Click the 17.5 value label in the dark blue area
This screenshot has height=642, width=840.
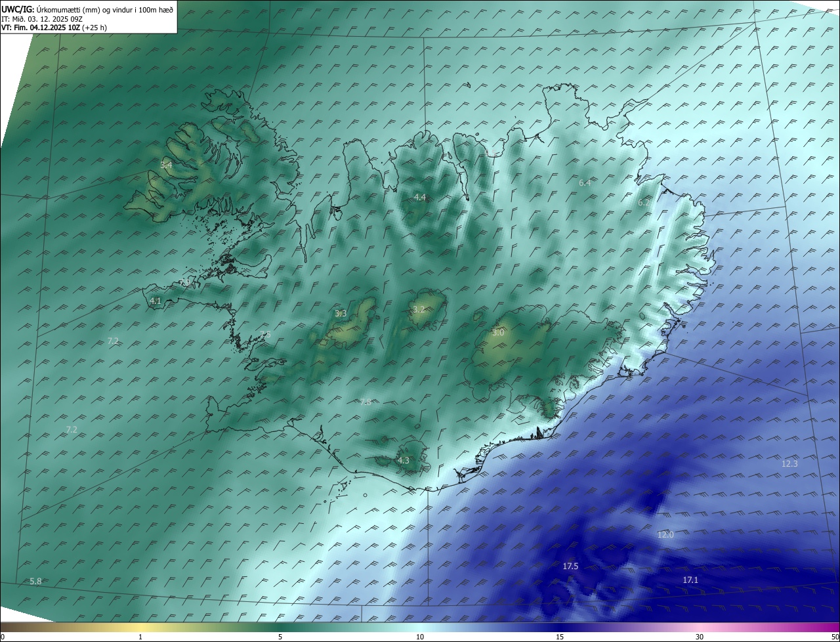point(570,566)
